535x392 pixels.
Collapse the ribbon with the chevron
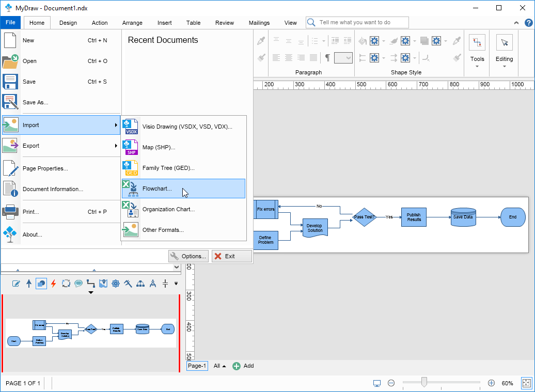(516, 23)
